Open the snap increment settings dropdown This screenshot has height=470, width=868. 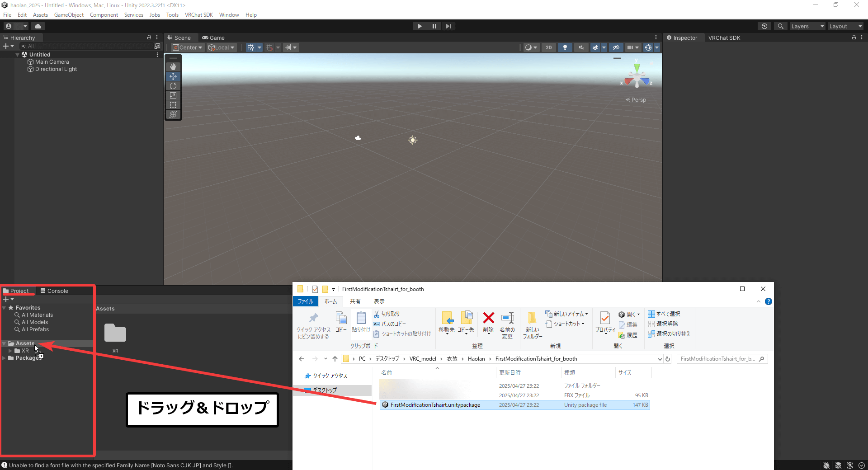[290, 47]
